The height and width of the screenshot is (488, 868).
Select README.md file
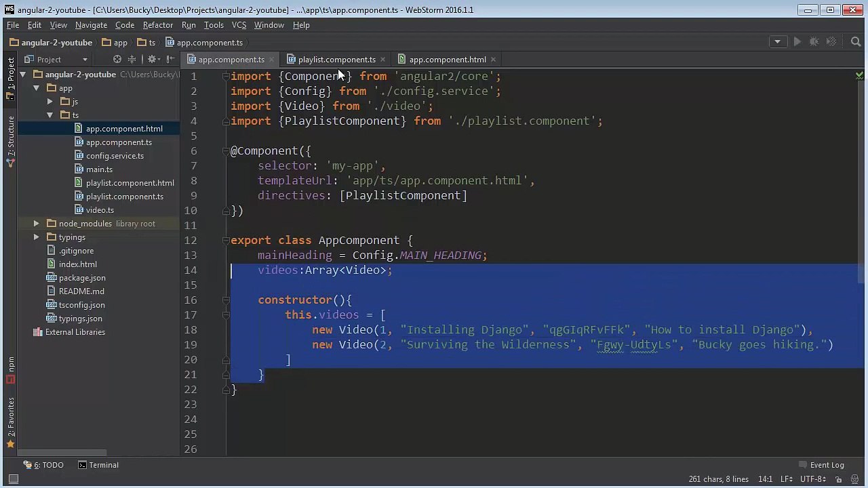(81, 291)
